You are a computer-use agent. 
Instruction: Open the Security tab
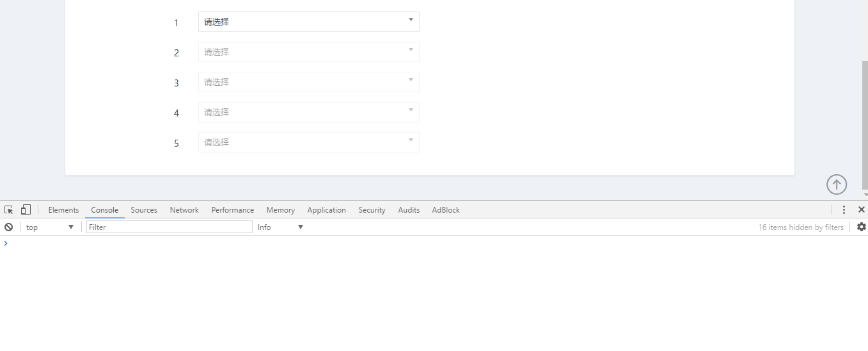click(372, 209)
